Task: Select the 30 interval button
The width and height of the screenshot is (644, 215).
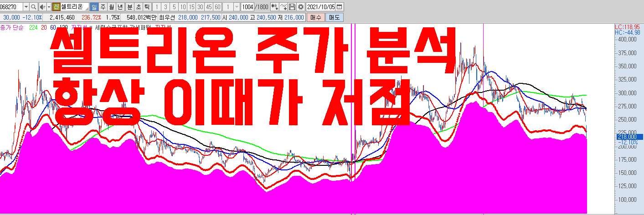Action: 200,7
